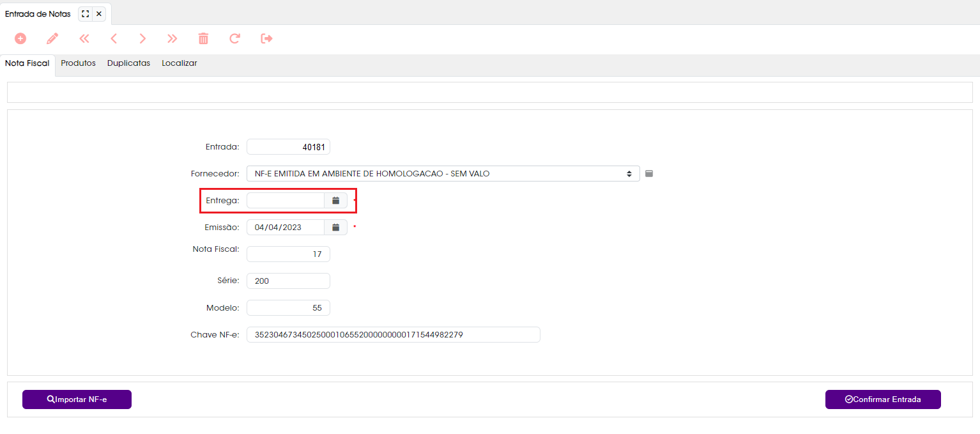Switch to the Produtos tab
This screenshot has height=434, width=980.
point(78,63)
